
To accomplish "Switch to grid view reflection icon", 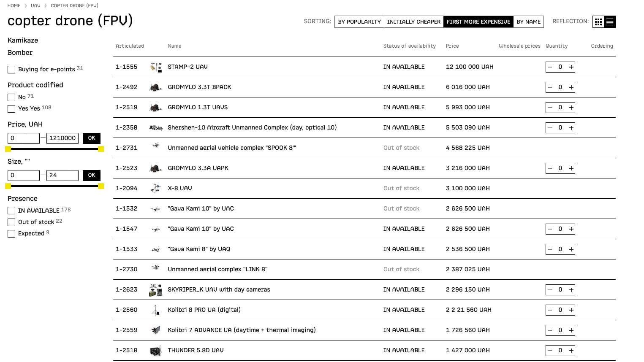I will (598, 22).
